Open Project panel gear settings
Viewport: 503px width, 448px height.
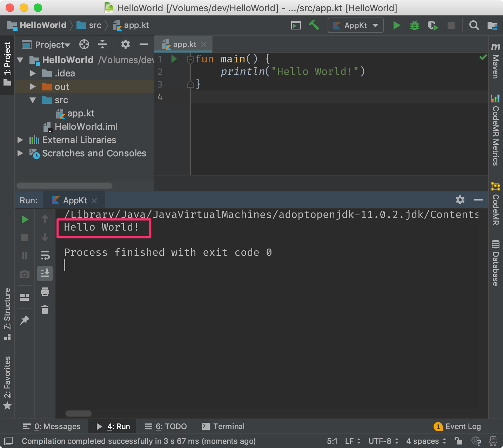point(126,44)
